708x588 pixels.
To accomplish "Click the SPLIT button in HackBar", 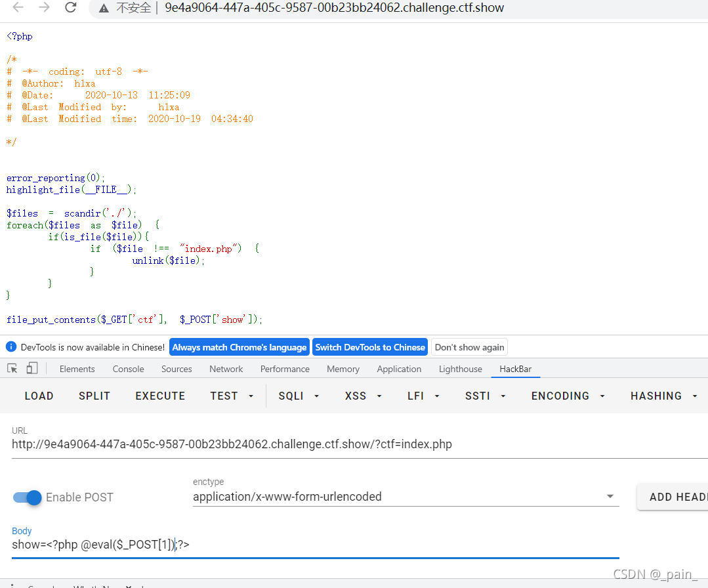I will coord(94,396).
